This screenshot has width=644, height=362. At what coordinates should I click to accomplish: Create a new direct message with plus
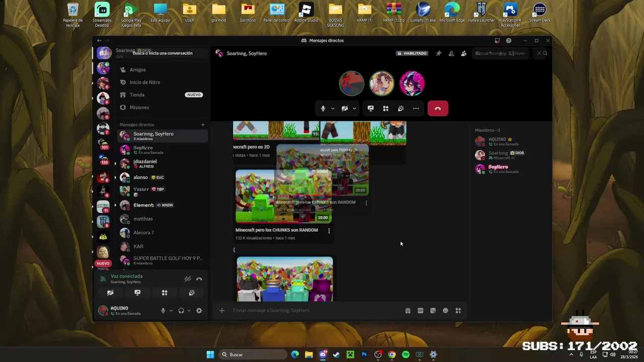coord(203,125)
